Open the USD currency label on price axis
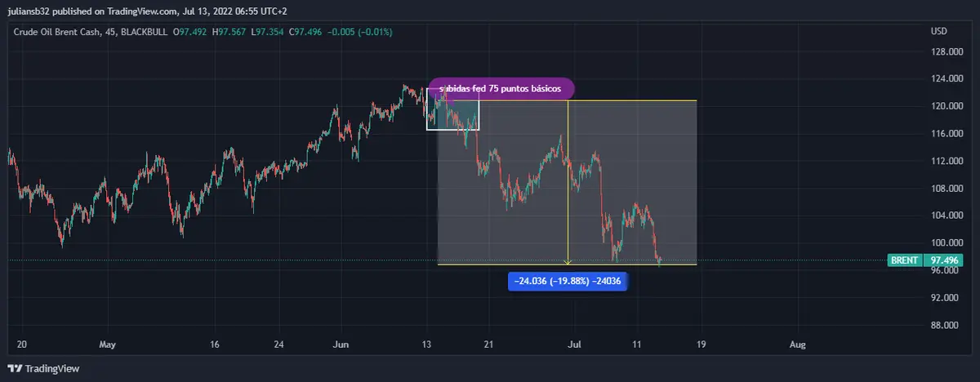The height and width of the screenshot is (382, 980). coord(938,32)
